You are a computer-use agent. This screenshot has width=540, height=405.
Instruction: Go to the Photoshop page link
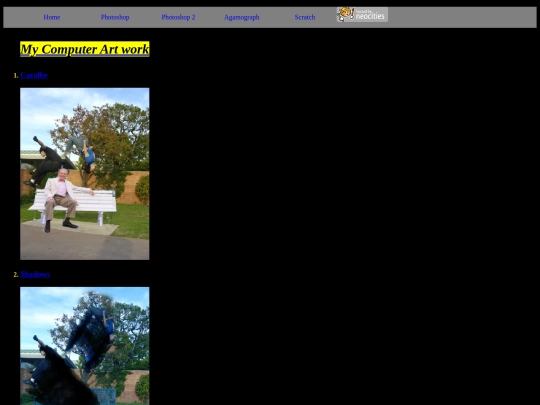(115, 17)
